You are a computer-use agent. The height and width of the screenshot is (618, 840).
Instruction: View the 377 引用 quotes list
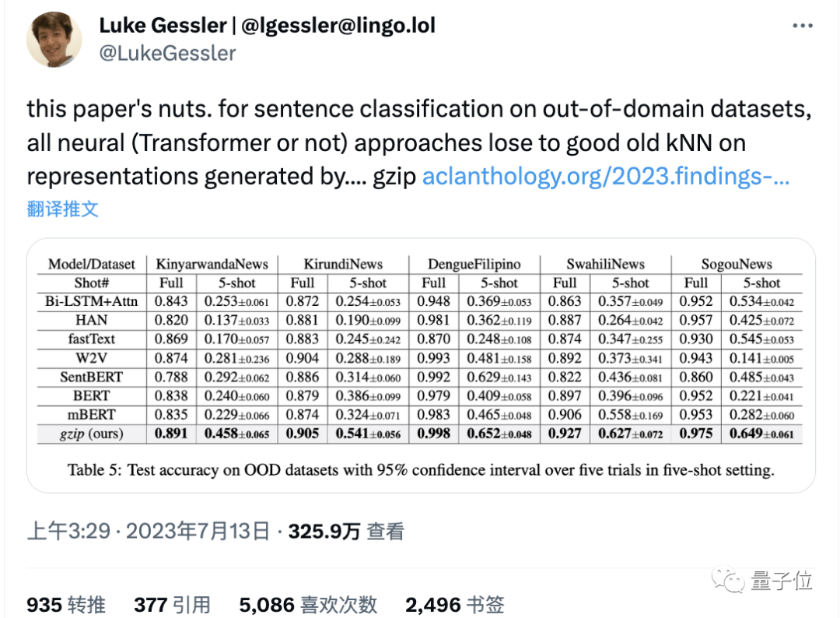click(x=172, y=605)
